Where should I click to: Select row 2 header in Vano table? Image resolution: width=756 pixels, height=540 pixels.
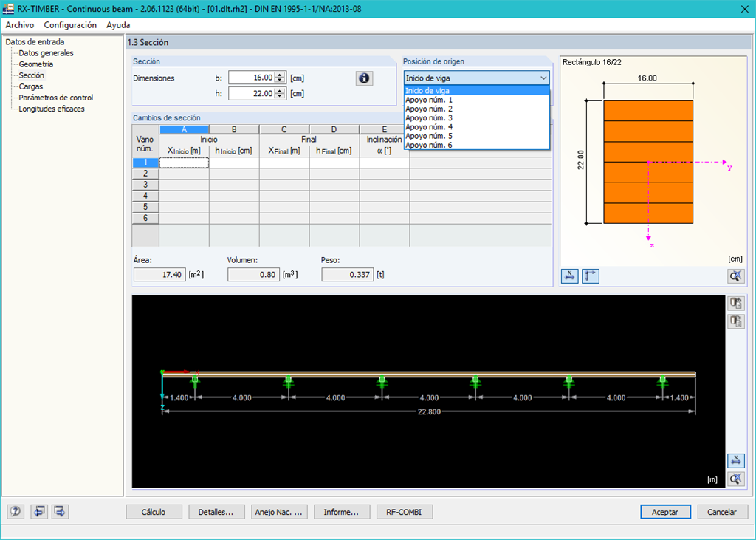145,174
